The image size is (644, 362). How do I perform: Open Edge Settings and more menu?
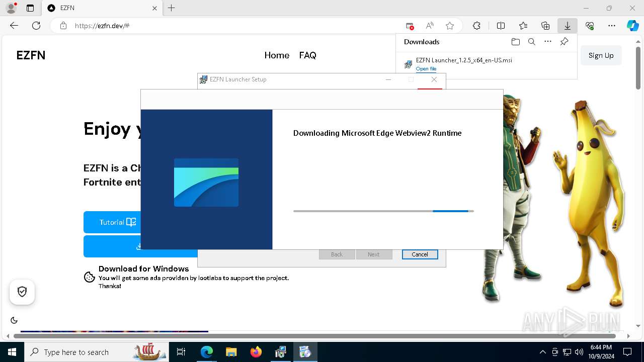tap(612, 26)
